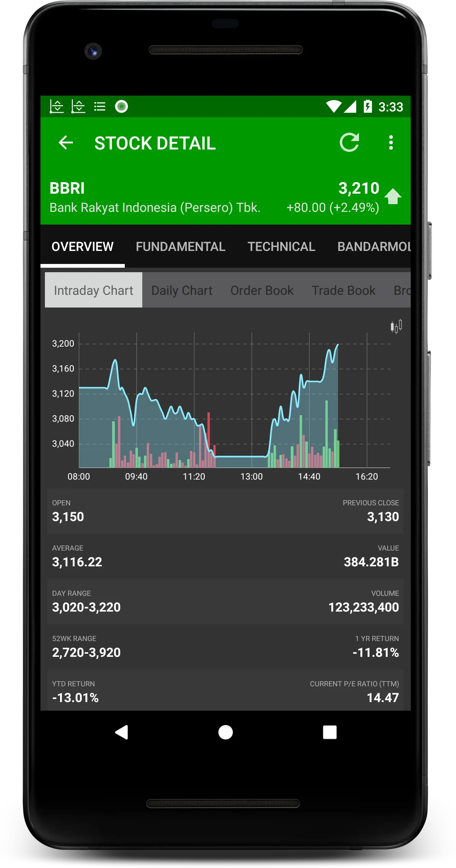Switch to the FUNDAMENTAL tab
The image size is (456, 868).
(x=181, y=246)
